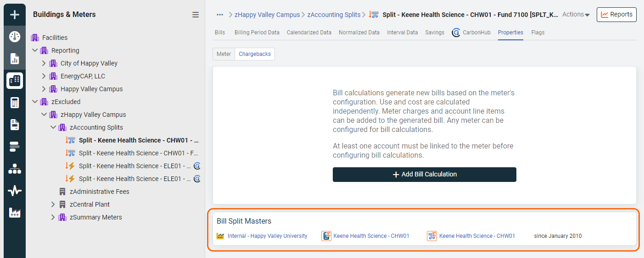The width and height of the screenshot is (644, 258).
Task: Open the org chart hierarchy sidebar icon
Action: point(15,169)
